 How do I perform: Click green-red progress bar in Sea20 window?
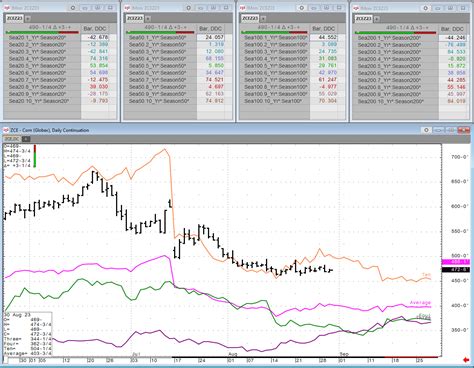click(42, 32)
